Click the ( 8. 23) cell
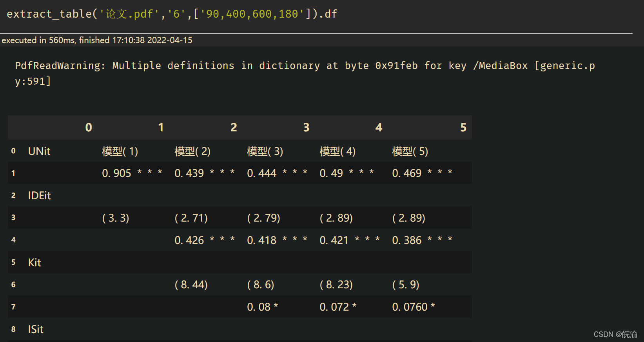Screen dimensions: 644x342 tap(336, 285)
